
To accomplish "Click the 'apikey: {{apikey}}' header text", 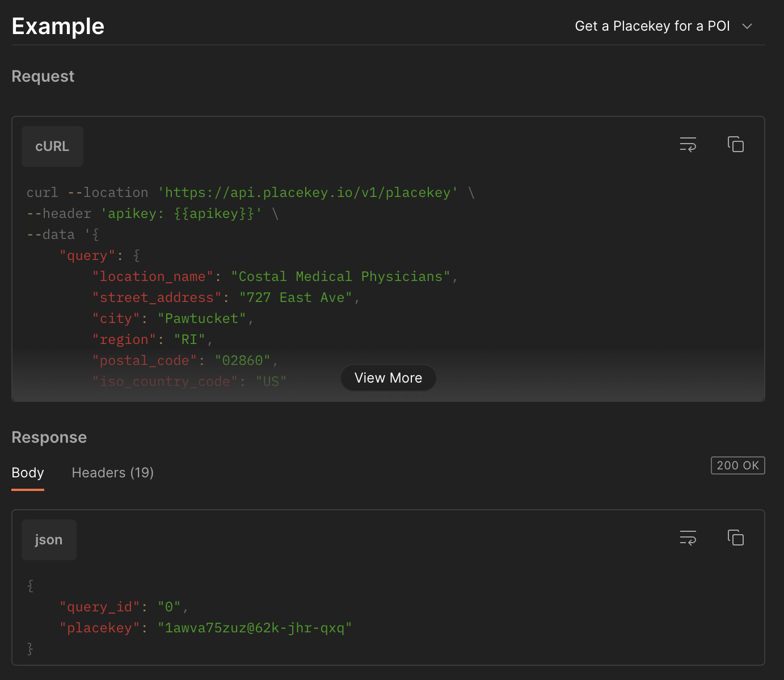I will 182,214.
